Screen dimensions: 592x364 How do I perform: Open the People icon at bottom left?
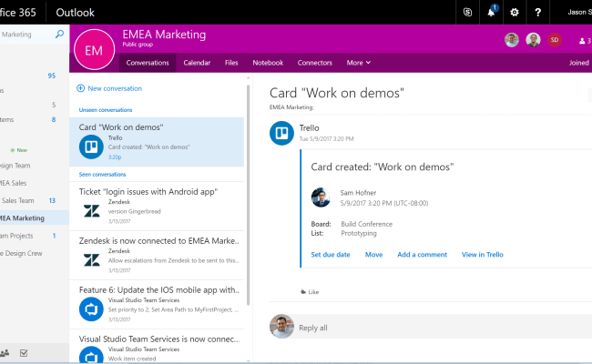tap(5, 353)
